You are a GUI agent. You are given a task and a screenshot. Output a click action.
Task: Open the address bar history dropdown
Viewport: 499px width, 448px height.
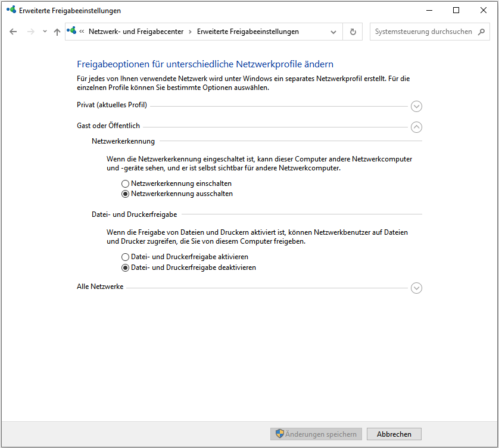click(x=333, y=32)
